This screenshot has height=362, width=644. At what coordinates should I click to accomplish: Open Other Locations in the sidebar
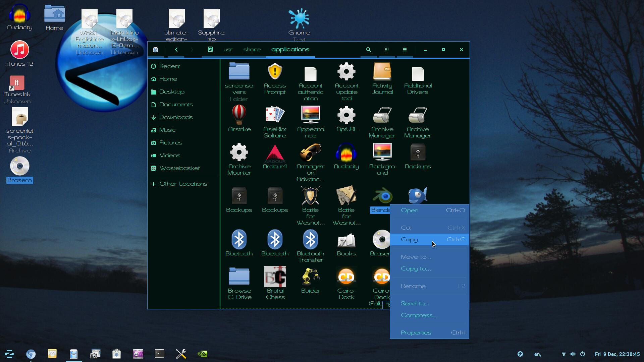point(183,184)
